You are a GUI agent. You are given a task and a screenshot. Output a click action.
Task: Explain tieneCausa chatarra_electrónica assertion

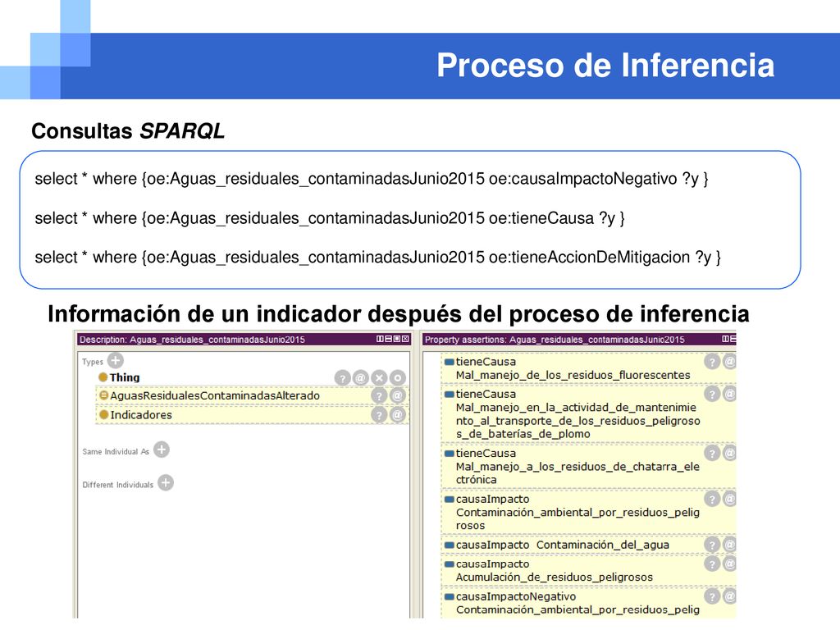[x=712, y=453]
